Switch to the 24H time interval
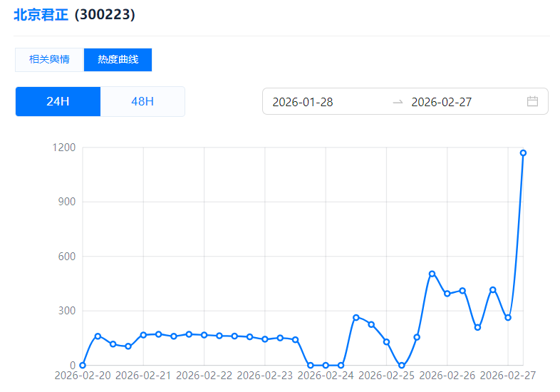Screen dimensions: 560x392 coord(58,101)
